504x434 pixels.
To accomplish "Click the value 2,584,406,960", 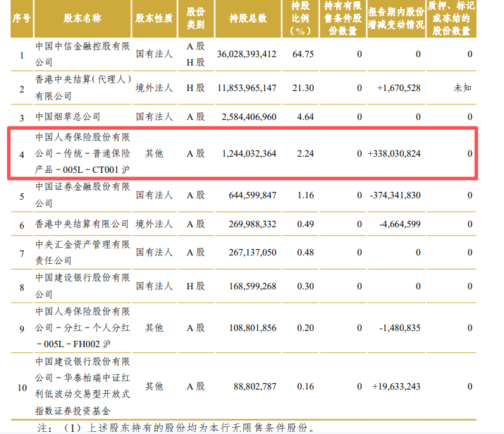I will [249, 116].
